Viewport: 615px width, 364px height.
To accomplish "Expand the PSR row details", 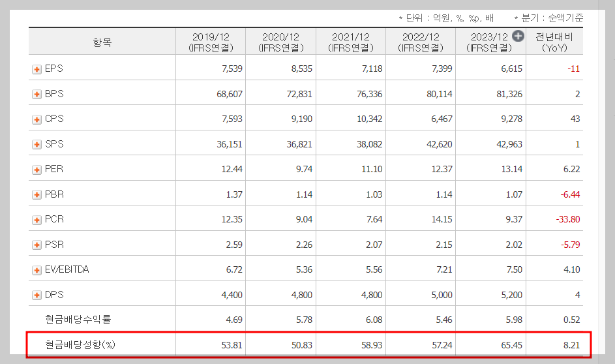I will tap(37, 245).
